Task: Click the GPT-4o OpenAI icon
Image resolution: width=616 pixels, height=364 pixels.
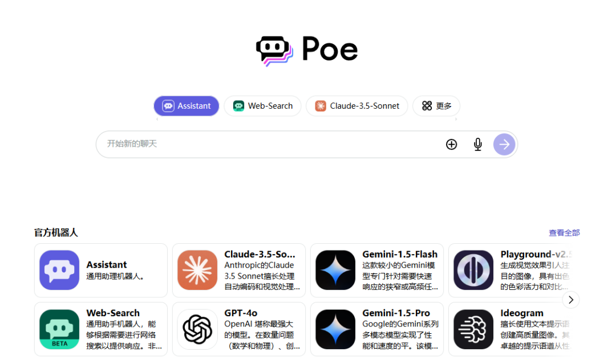Action: [x=197, y=329]
